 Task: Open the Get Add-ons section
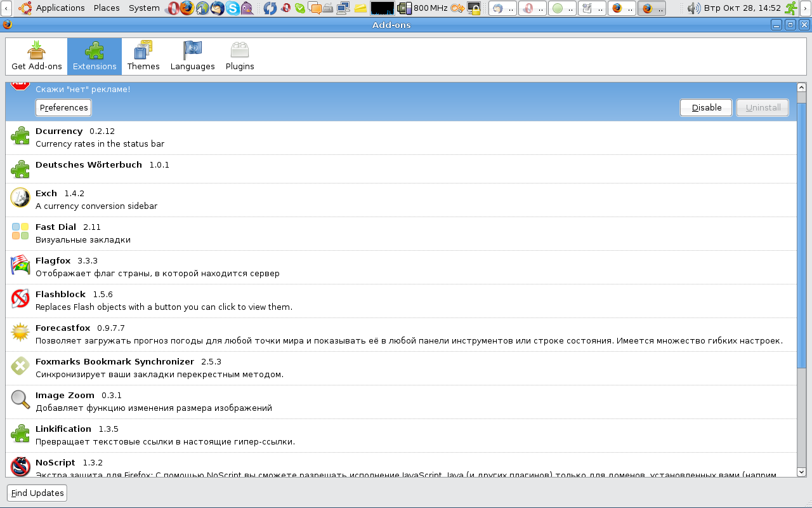tap(37, 57)
